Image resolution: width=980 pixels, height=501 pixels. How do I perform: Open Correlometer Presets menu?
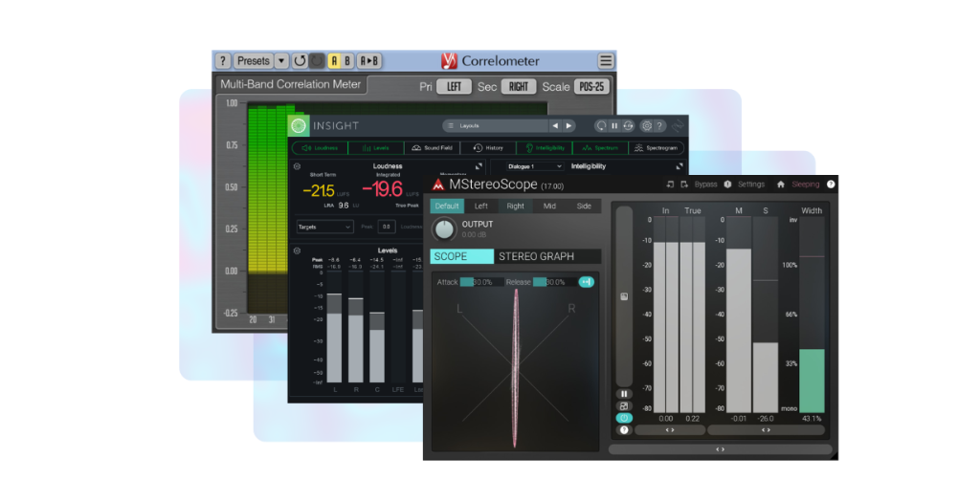[x=253, y=60]
